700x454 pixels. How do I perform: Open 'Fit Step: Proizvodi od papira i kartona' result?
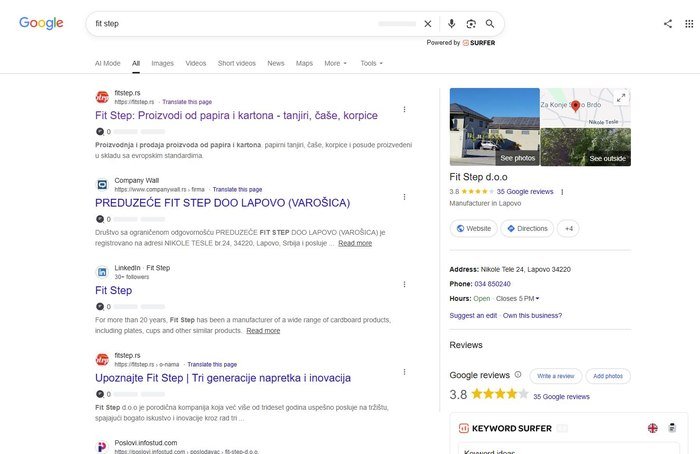(236, 115)
